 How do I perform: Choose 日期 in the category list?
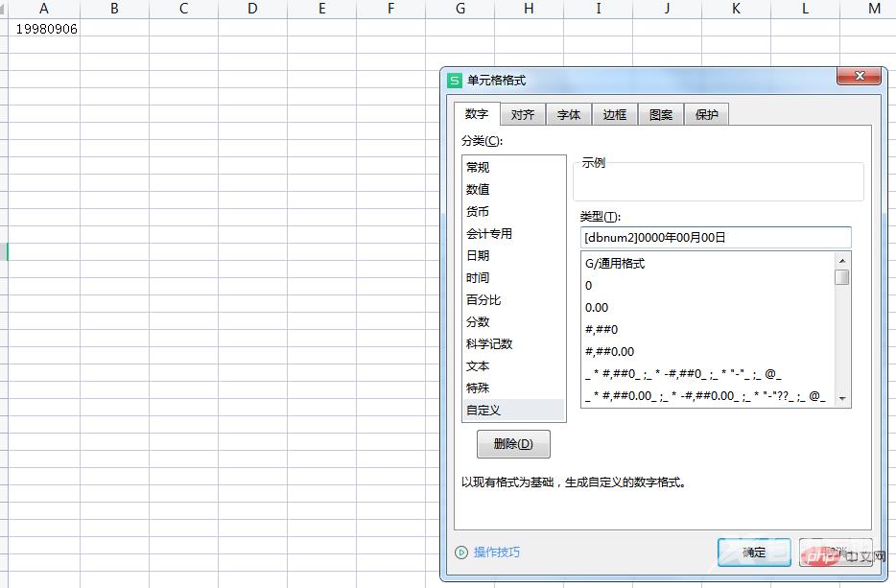point(478,256)
